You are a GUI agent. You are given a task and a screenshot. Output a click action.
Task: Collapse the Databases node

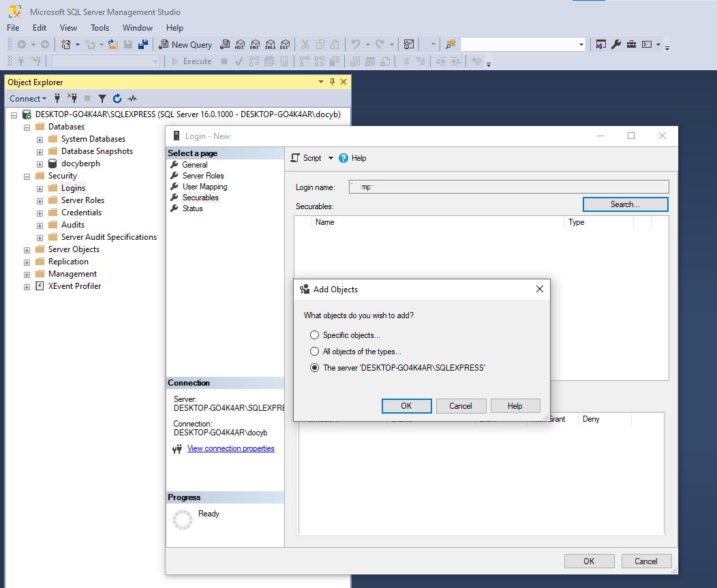[26, 126]
